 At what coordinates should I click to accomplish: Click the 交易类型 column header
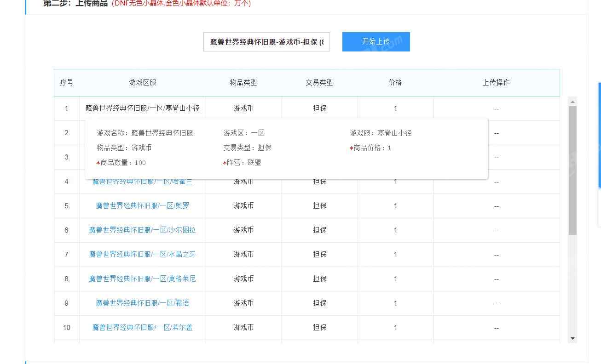tap(319, 83)
